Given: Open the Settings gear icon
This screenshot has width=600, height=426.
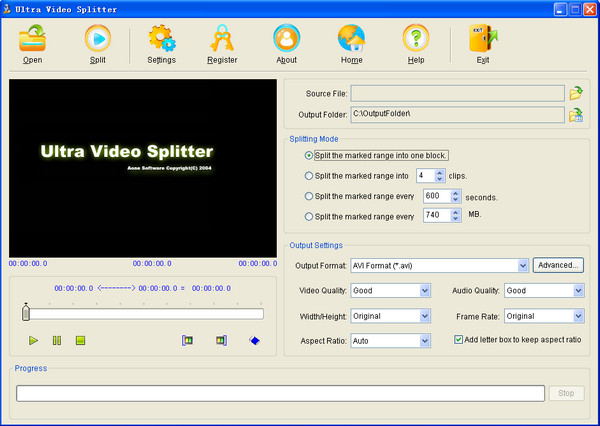Looking at the screenshot, I should coord(161,40).
